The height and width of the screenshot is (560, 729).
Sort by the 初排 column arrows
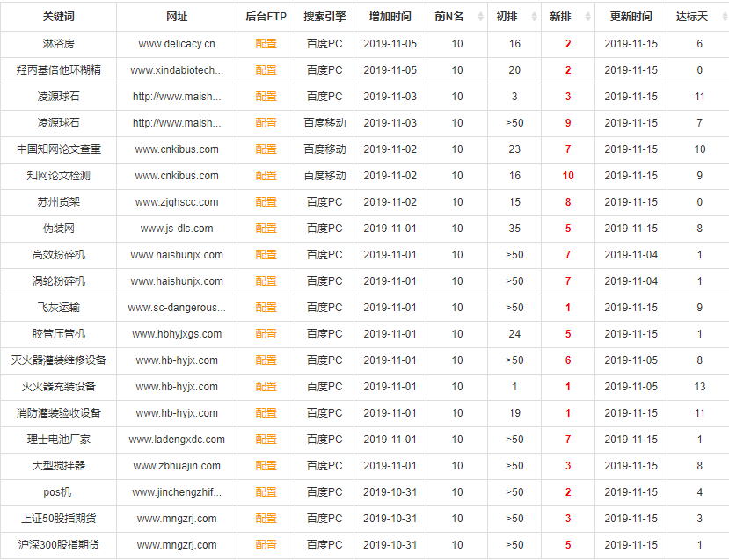(x=534, y=17)
